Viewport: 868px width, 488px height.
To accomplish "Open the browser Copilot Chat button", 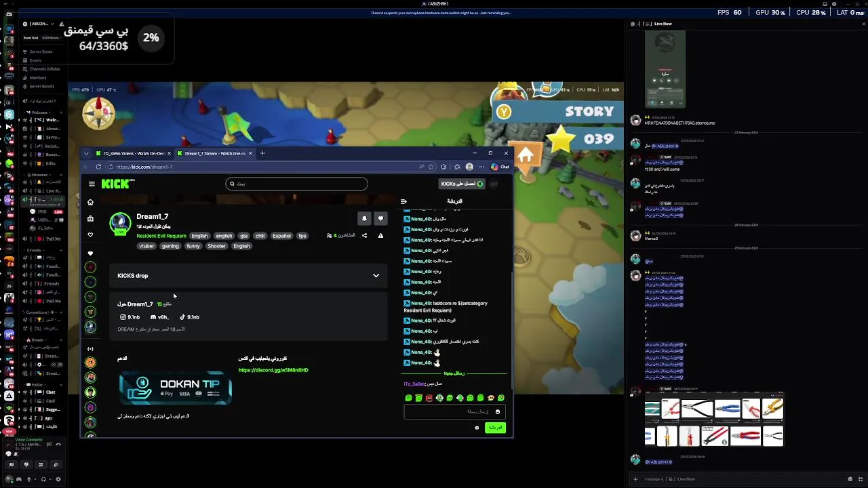I will point(500,167).
